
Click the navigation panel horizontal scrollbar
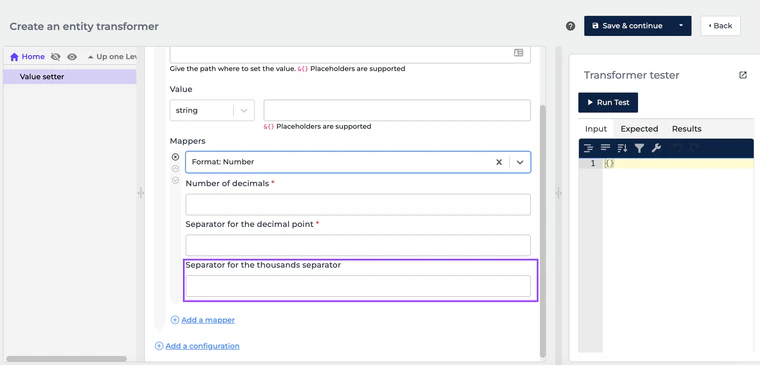66,359
